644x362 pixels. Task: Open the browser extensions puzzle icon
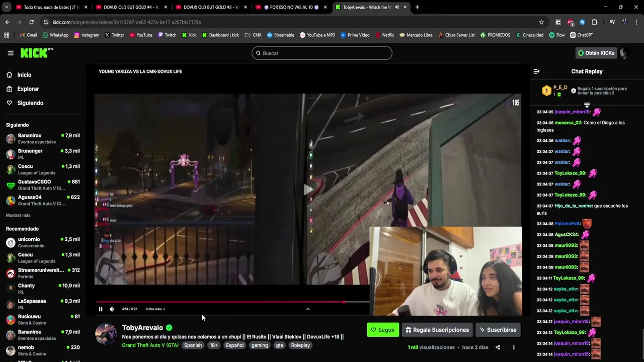tap(594, 22)
